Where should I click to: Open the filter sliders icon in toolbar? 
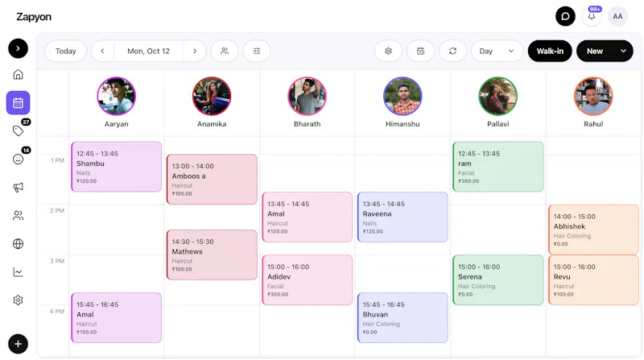point(257,51)
